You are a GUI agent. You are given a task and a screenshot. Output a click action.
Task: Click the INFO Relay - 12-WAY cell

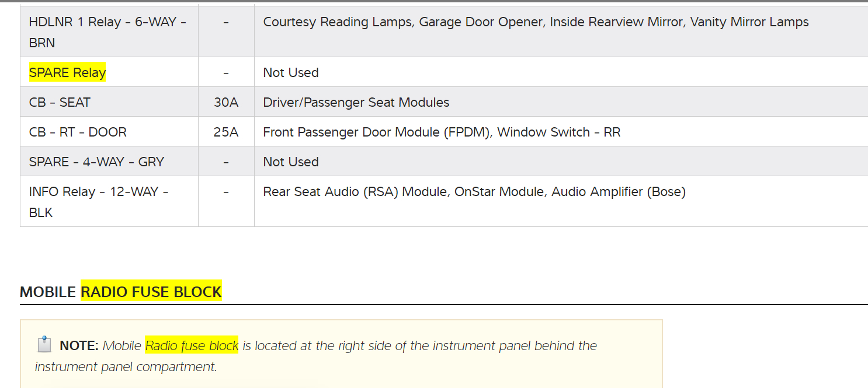point(99,202)
